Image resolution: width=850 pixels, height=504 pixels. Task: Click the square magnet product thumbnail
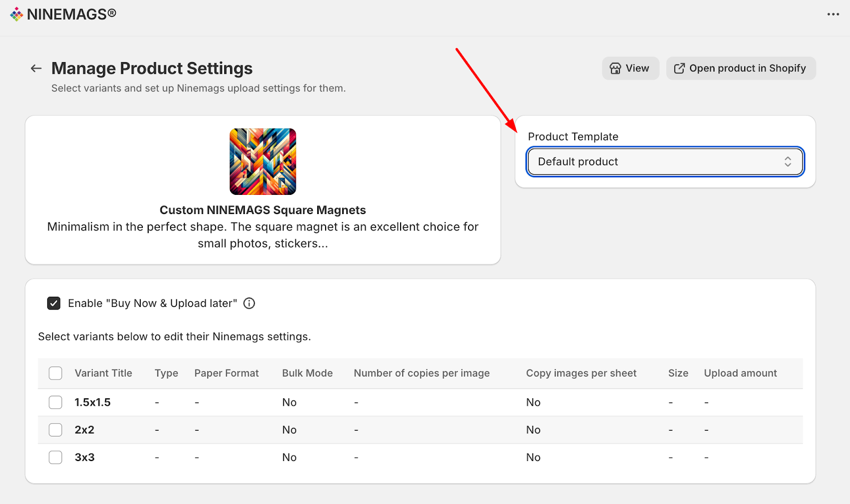(x=263, y=161)
